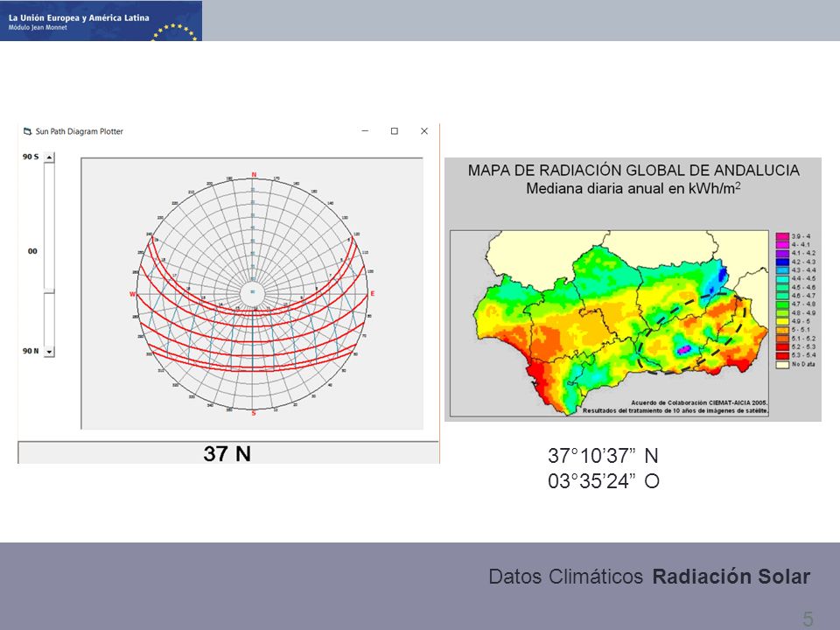Screen dimensions: 840x630
Task: Click the slide number 5
Action: pyautogui.click(x=808, y=619)
